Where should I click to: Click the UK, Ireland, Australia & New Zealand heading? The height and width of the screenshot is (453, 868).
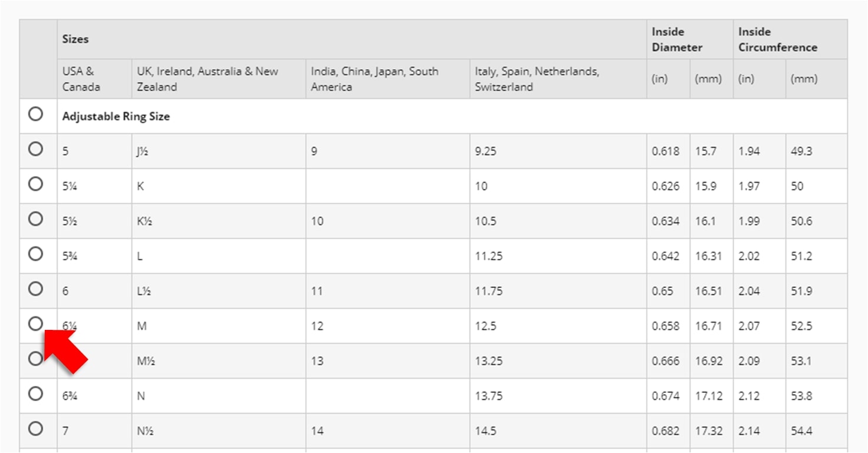(x=208, y=79)
